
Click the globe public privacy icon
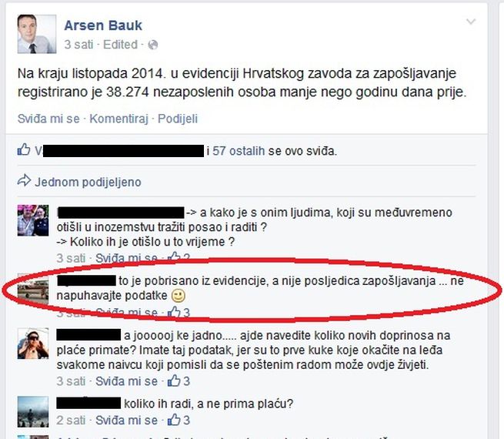pos(152,45)
